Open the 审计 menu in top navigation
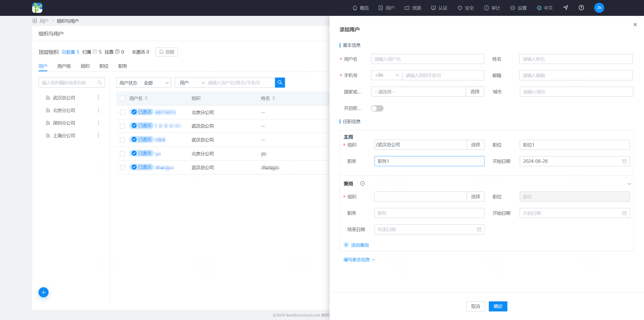Screen dimensions: 644x320 [492, 8]
